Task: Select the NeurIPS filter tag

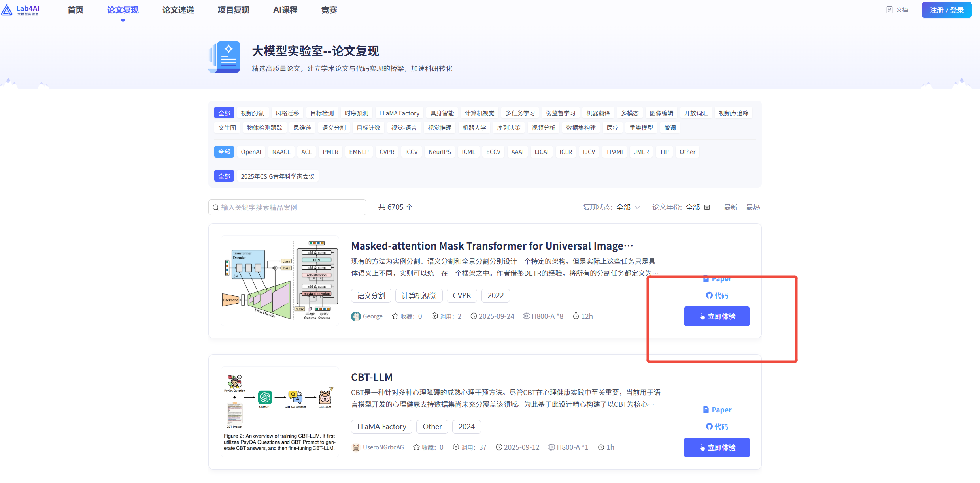Action: (x=440, y=152)
